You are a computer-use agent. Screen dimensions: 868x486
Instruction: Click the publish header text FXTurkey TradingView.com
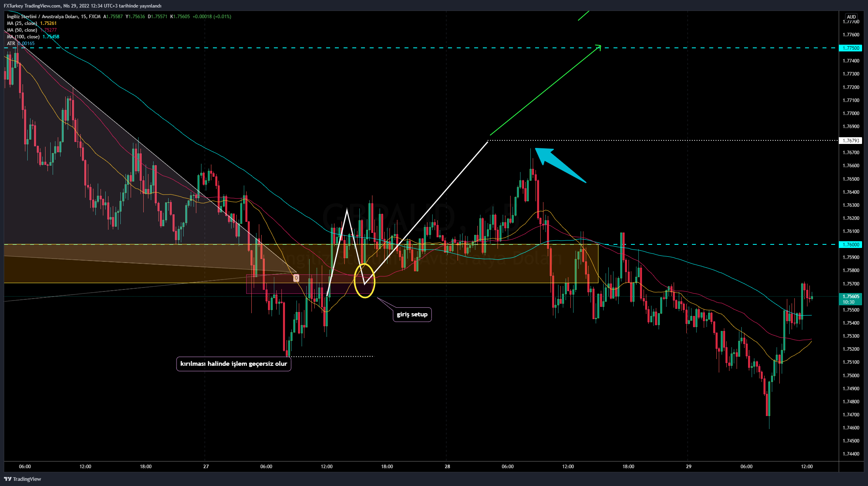[32, 6]
